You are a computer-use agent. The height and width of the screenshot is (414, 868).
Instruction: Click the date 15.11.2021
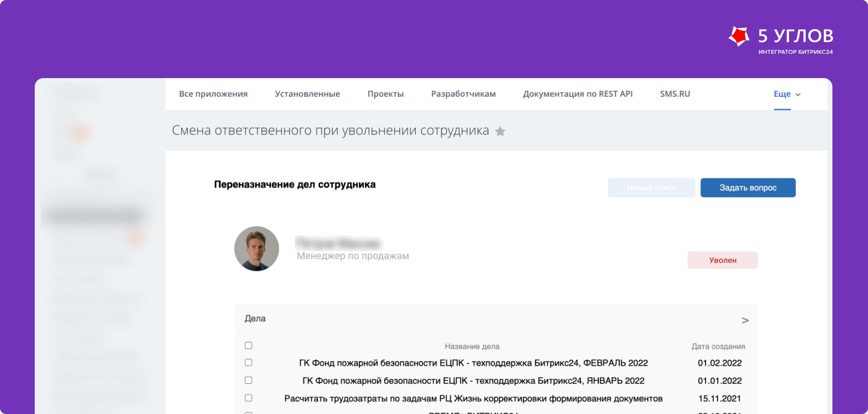pyautogui.click(x=720, y=398)
